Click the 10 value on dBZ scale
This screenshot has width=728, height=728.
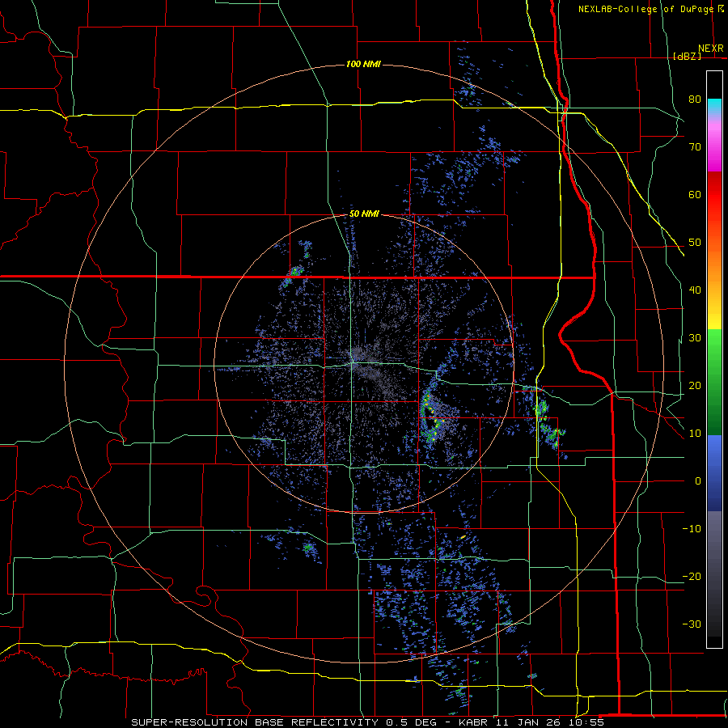[x=695, y=434]
